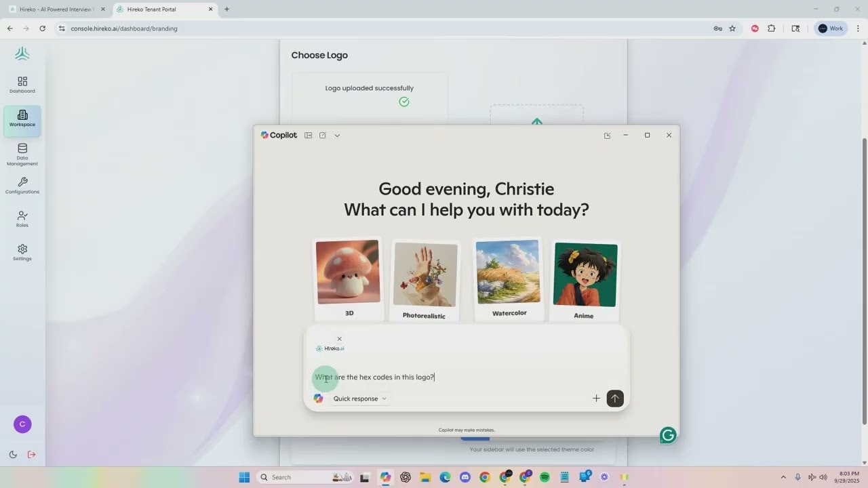Expand the Copilot title bar chevron menu

click(x=337, y=135)
